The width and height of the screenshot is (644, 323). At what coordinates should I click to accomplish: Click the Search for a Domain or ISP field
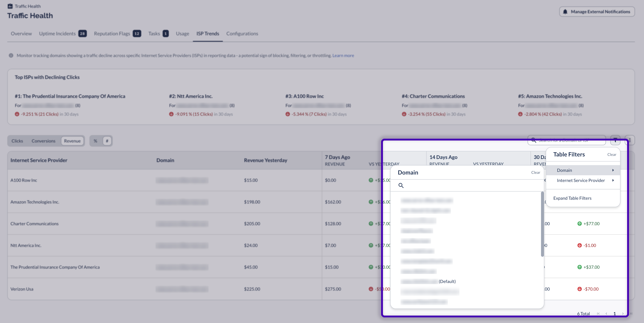(x=567, y=140)
